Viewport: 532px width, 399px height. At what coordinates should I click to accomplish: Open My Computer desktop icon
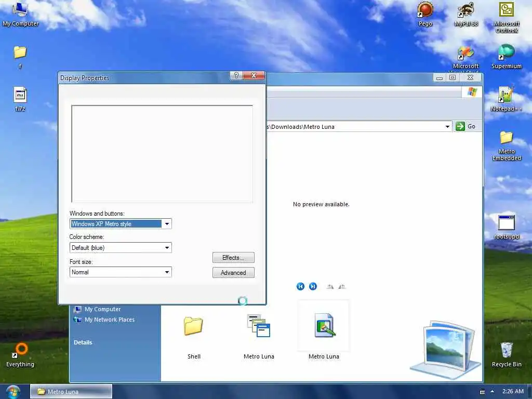pos(20,14)
